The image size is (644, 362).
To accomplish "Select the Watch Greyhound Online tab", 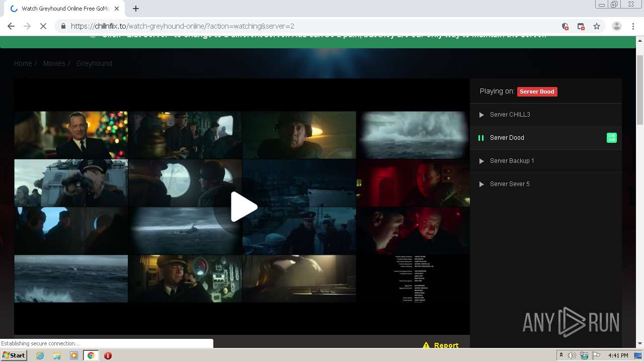I will pos(64,9).
